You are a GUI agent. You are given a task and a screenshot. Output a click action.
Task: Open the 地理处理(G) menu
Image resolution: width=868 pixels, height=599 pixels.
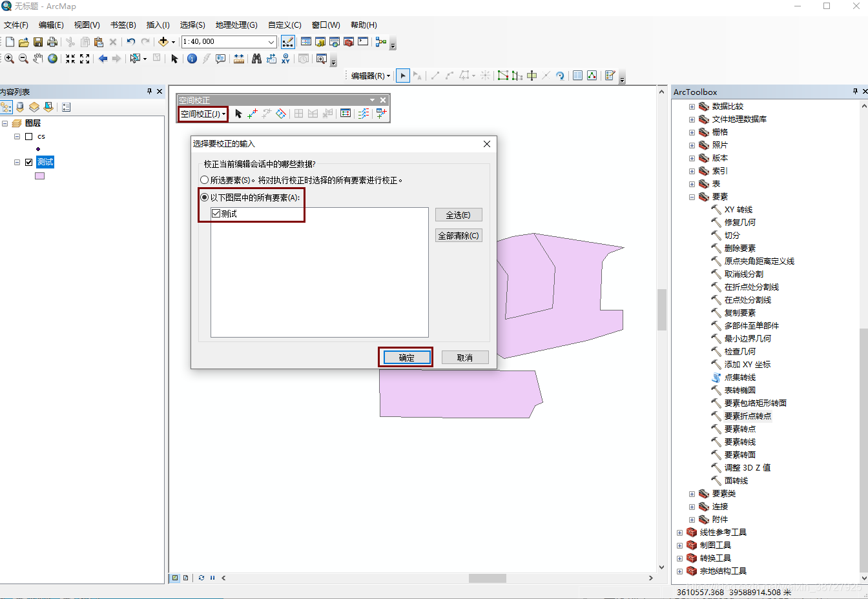(236, 25)
